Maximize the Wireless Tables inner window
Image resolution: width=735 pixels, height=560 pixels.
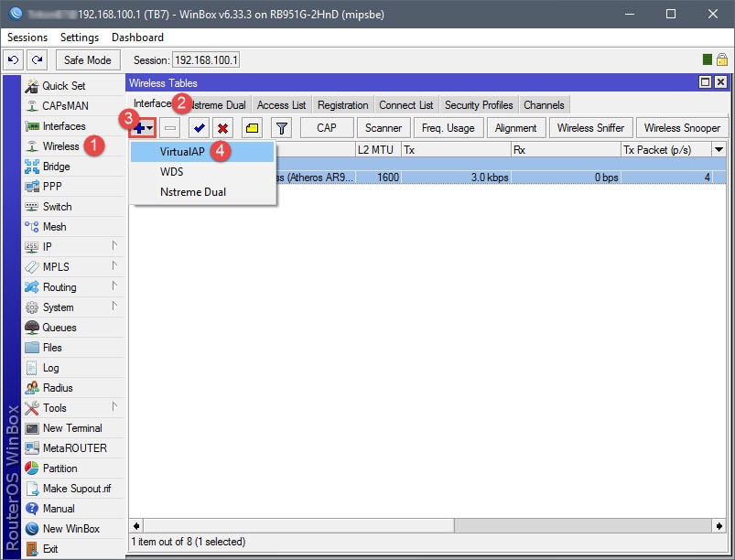click(705, 82)
